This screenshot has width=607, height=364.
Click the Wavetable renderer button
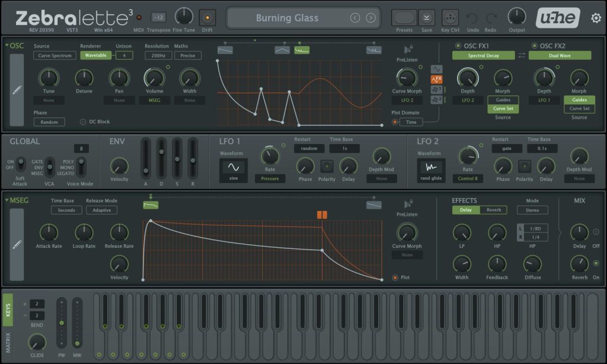95,55
